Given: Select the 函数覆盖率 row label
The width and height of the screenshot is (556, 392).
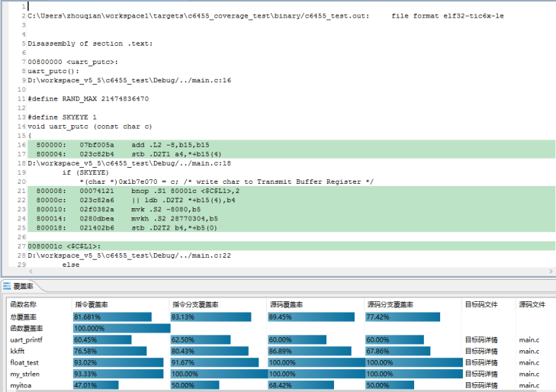Looking at the screenshot, I should [x=27, y=329].
